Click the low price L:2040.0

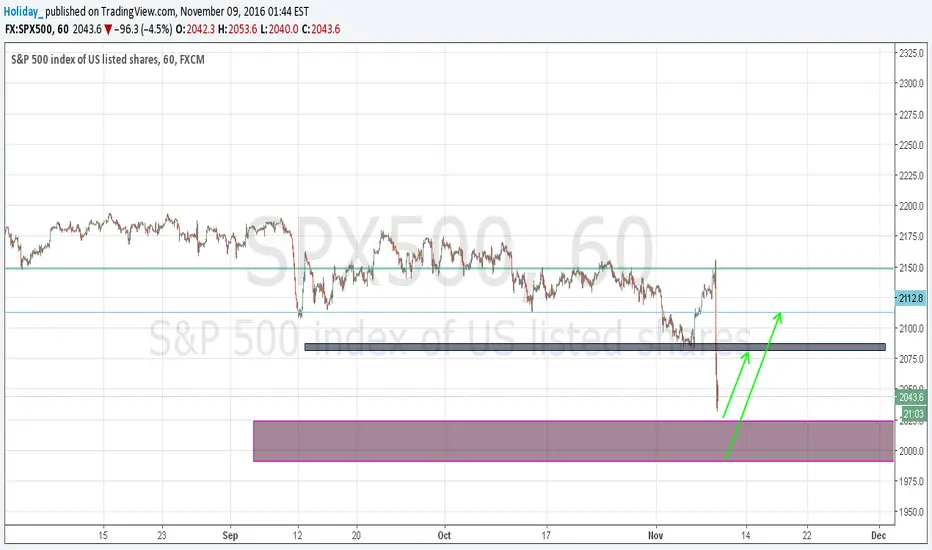point(279,29)
